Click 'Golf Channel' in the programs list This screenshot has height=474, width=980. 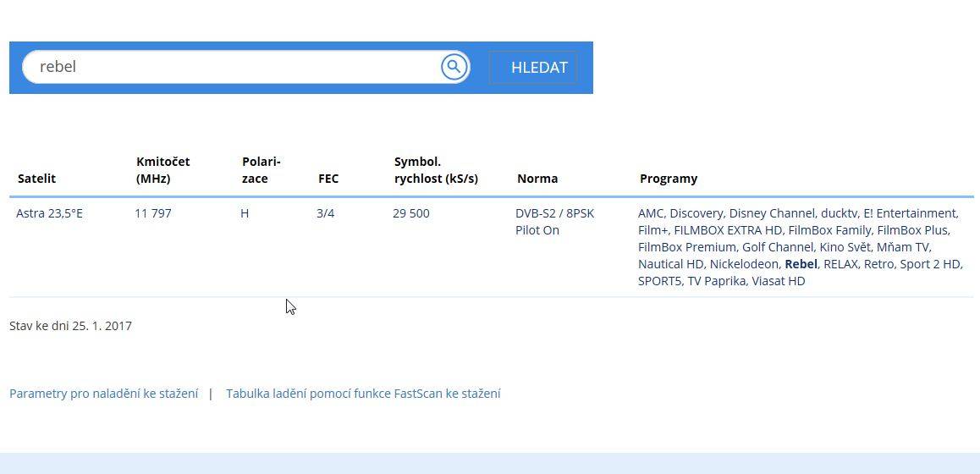778,247
